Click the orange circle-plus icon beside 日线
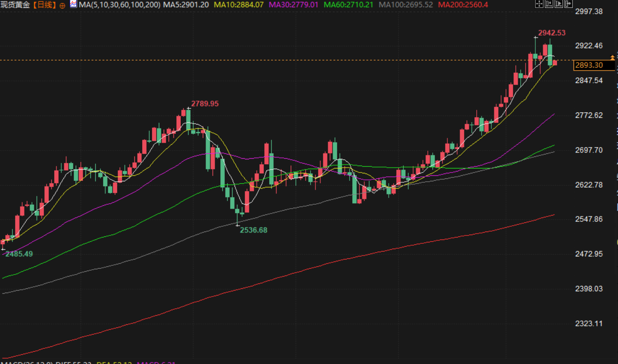618x364 pixels. pyautogui.click(x=62, y=5)
